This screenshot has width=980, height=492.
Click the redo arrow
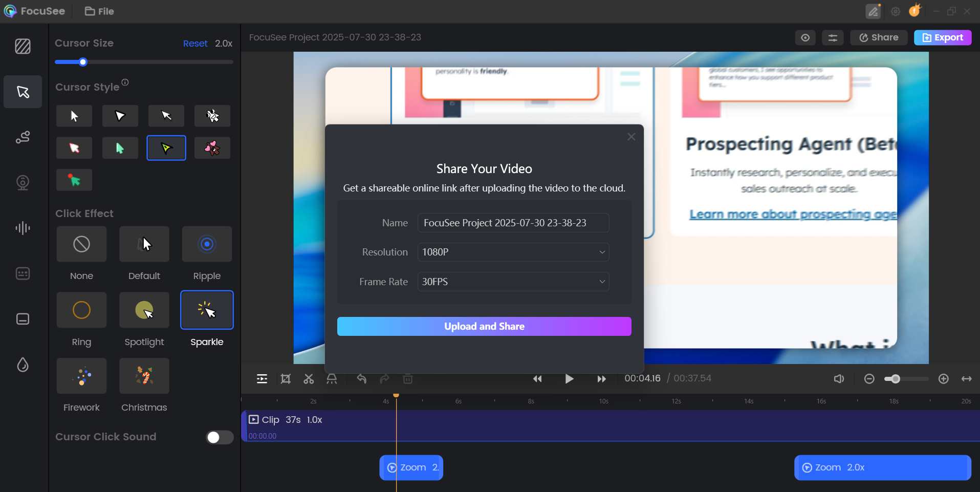(384, 379)
